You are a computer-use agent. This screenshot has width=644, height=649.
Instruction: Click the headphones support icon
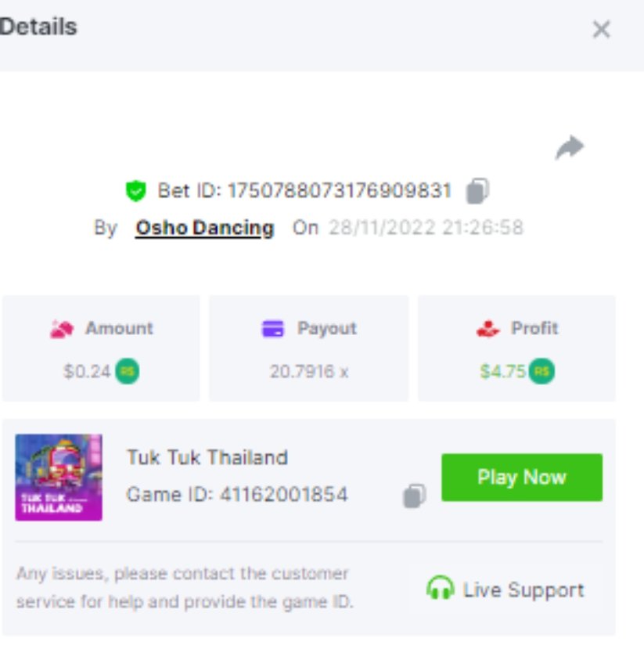coord(440,587)
